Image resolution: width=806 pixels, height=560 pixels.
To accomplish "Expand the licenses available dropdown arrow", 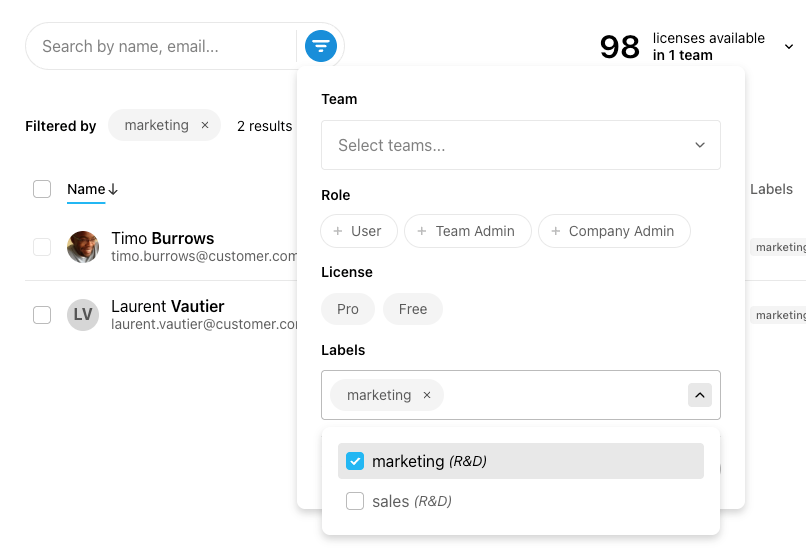I will click(x=789, y=46).
